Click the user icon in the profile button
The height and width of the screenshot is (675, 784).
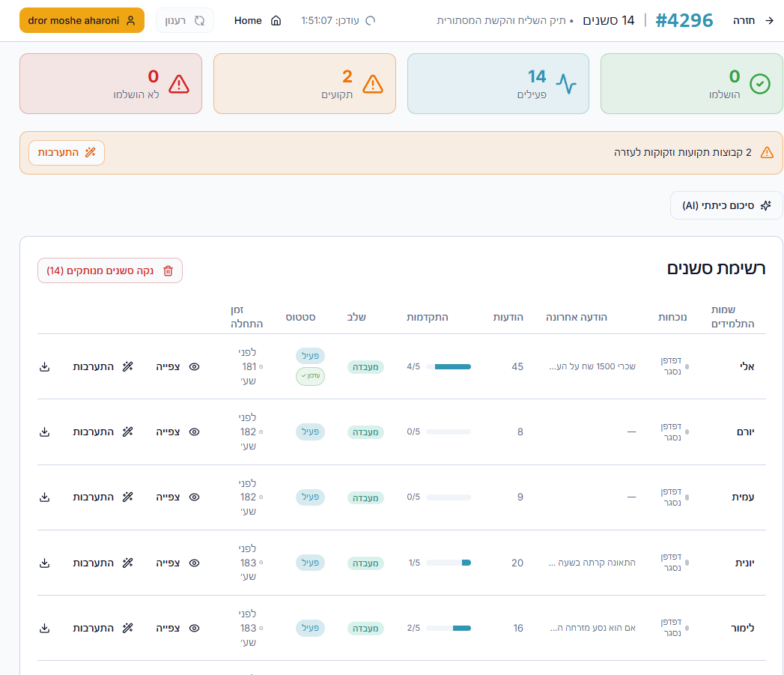(130, 20)
